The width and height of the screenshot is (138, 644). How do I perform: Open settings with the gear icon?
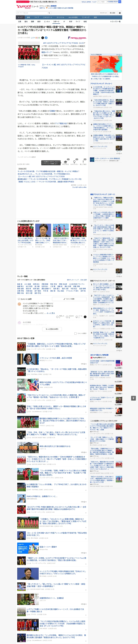[x=120, y=13]
